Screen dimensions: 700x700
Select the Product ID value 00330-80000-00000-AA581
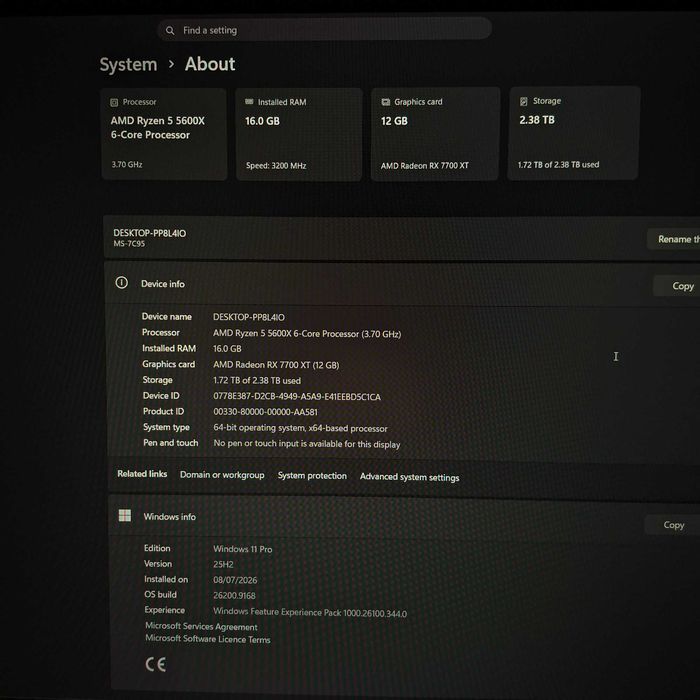(266, 412)
